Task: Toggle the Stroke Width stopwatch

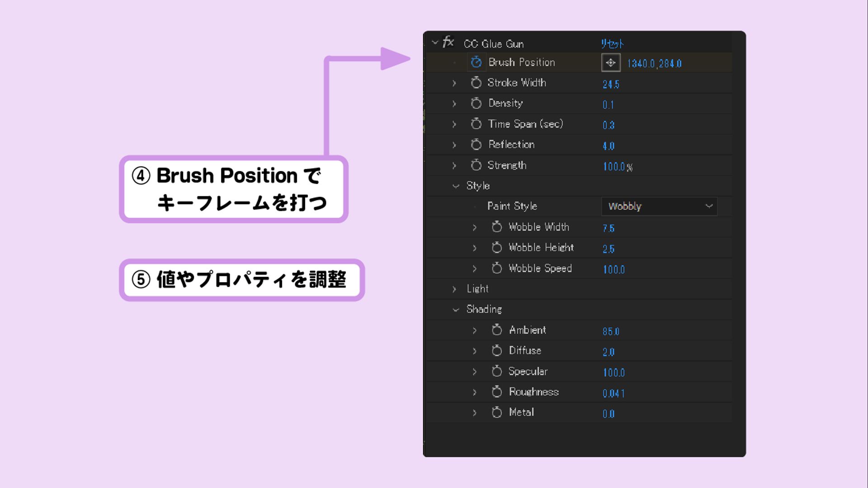Action: tap(476, 83)
